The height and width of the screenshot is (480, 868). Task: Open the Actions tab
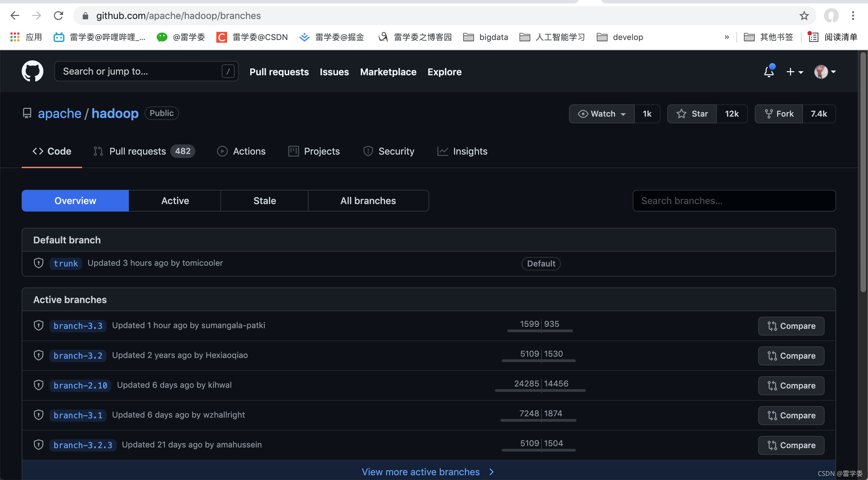pyautogui.click(x=241, y=151)
